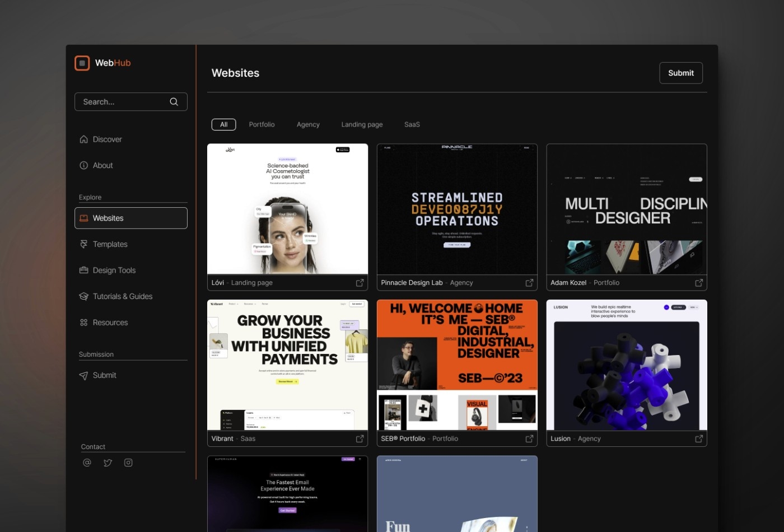Open Resources using its grid icon

84,322
